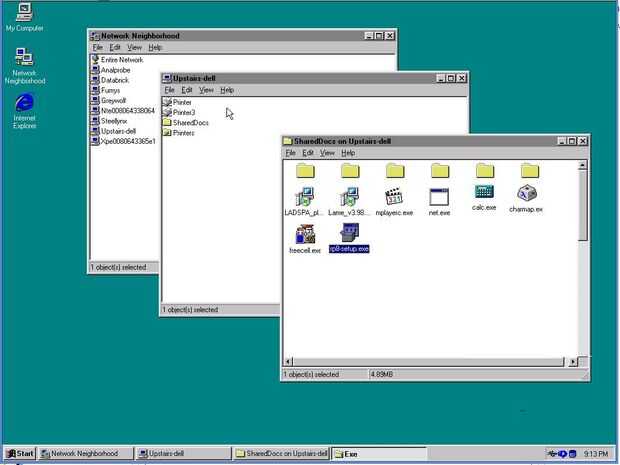
Task: Open Help menu in Upstairs-dell window
Action: coord(227,90)
